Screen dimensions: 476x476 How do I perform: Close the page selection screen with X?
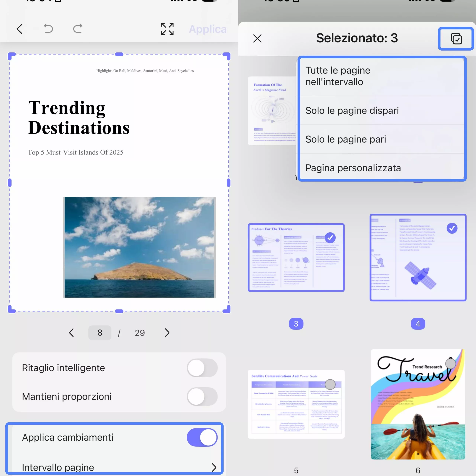257,38
